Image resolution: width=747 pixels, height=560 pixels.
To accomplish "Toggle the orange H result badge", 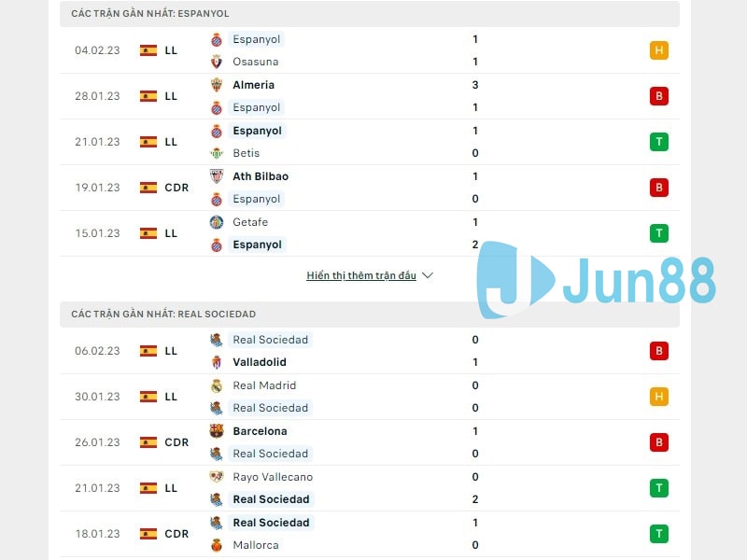I will pos(659,50).
